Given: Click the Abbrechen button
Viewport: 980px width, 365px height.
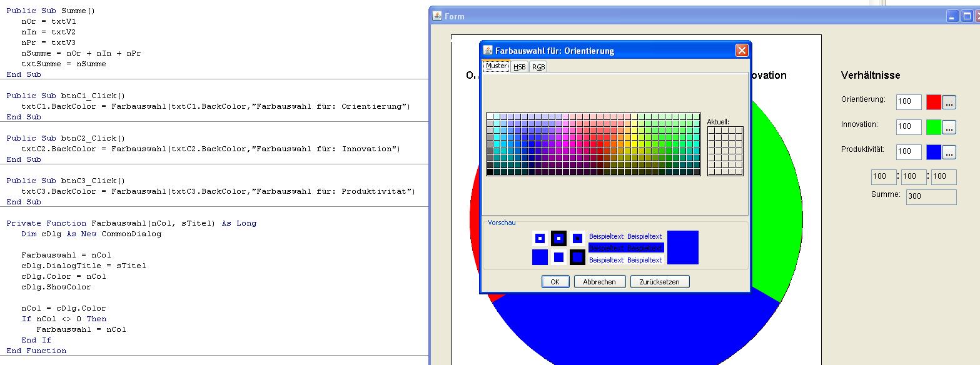Looking at the screenshot, I should pyautogui.click(x=599, y=282).
